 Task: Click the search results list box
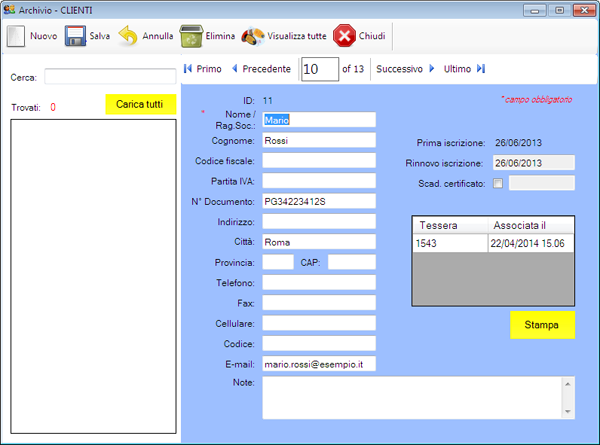tap(93, 276)
